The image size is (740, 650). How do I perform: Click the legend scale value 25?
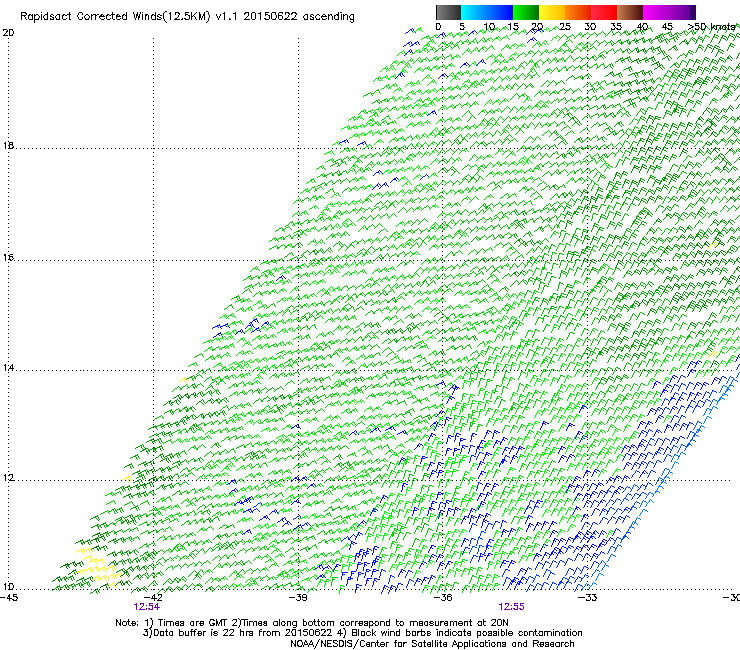pyautogui.click(x=565, y=26)
